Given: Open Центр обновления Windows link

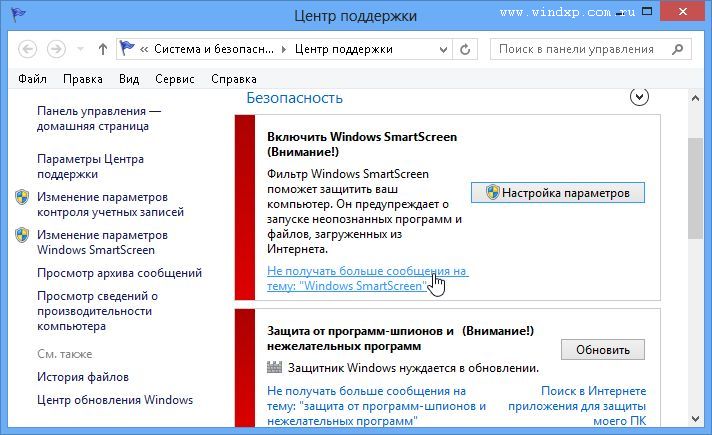Looking at the screenshot, I should pos(115,400).
